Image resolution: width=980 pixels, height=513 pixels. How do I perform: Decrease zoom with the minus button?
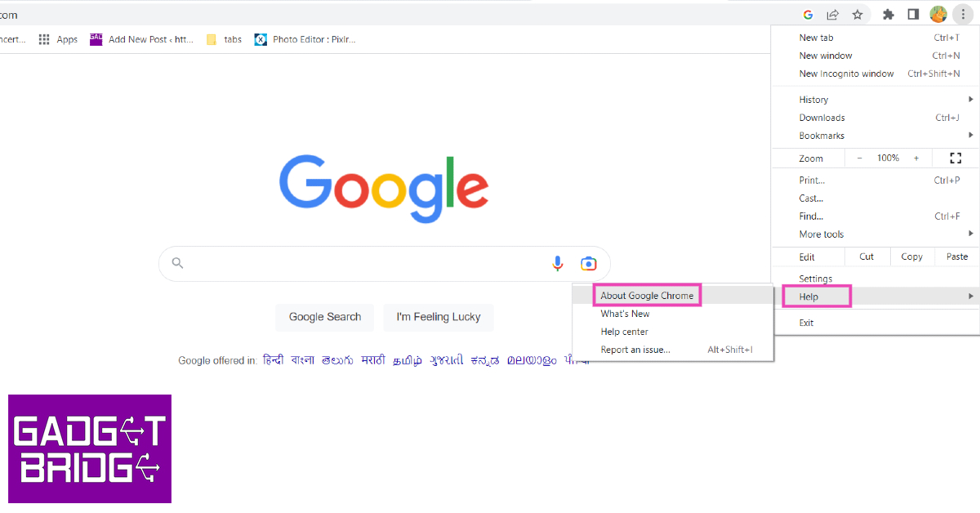click(859, 158)
